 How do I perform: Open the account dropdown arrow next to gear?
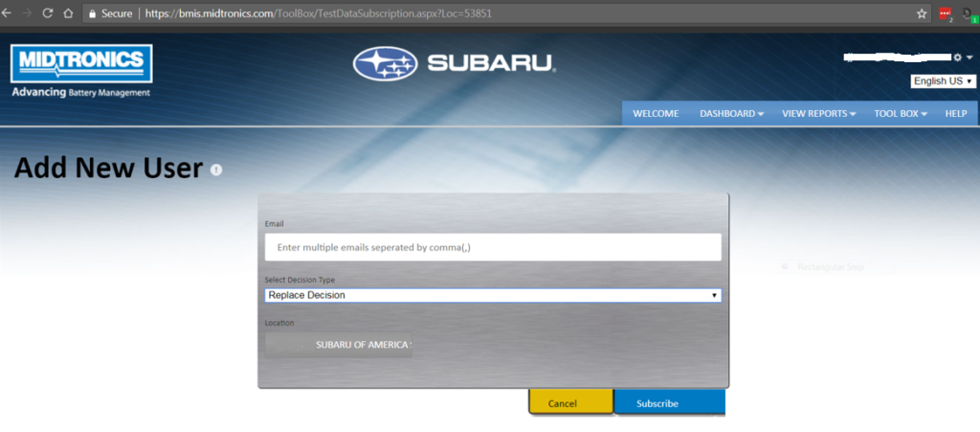click(969, 57)
